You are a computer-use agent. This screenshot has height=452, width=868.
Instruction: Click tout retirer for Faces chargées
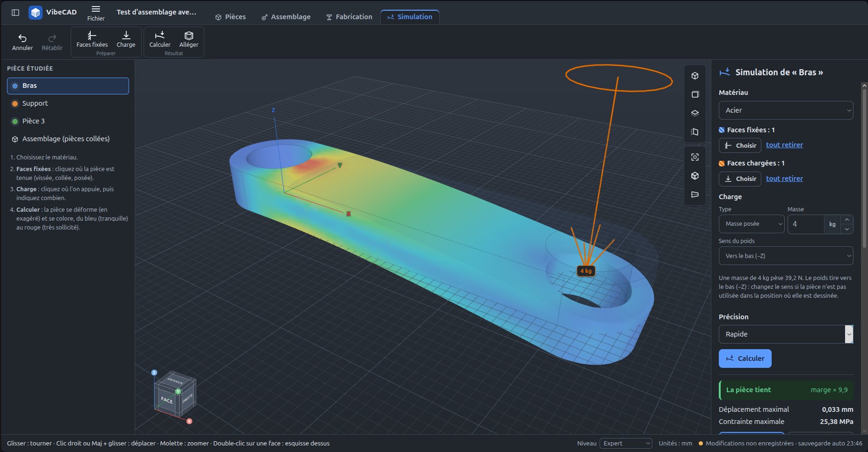784,179
